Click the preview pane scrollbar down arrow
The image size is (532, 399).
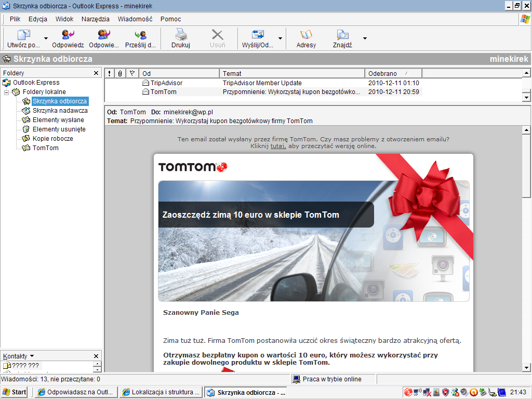click(x=526, y=367)
